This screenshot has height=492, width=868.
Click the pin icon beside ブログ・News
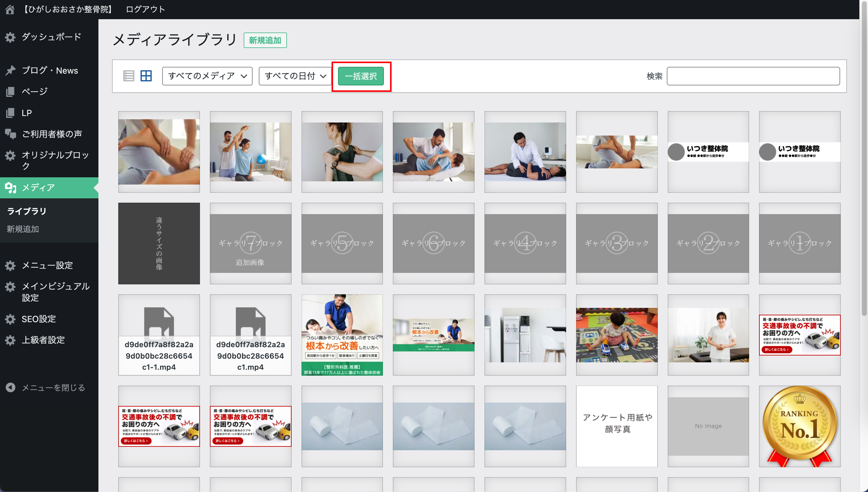click(x=10, y=70)
